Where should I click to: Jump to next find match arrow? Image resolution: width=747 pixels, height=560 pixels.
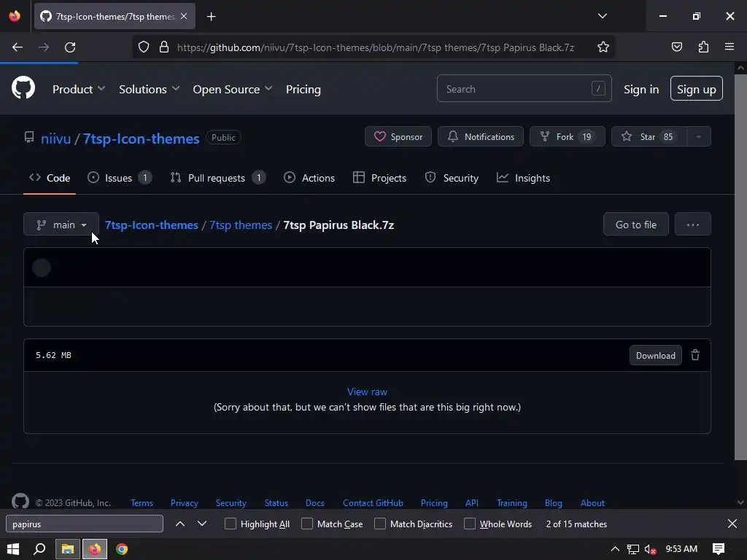coord(202,524)
